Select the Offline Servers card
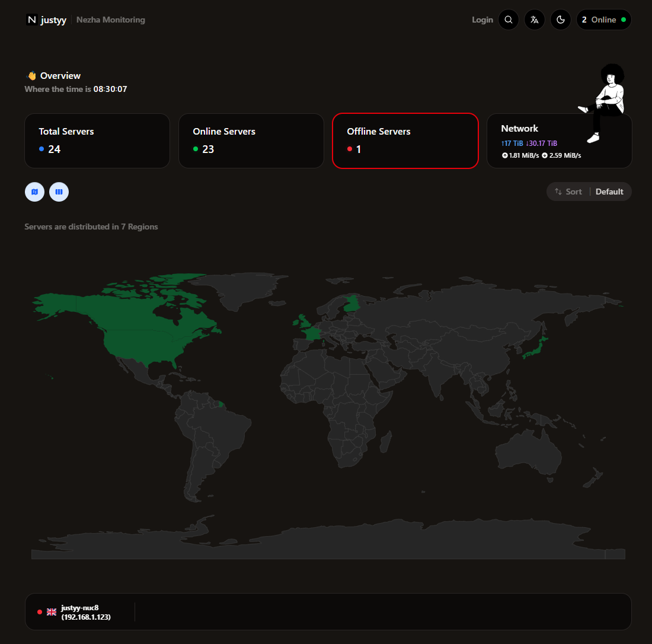 click(405, 141)
